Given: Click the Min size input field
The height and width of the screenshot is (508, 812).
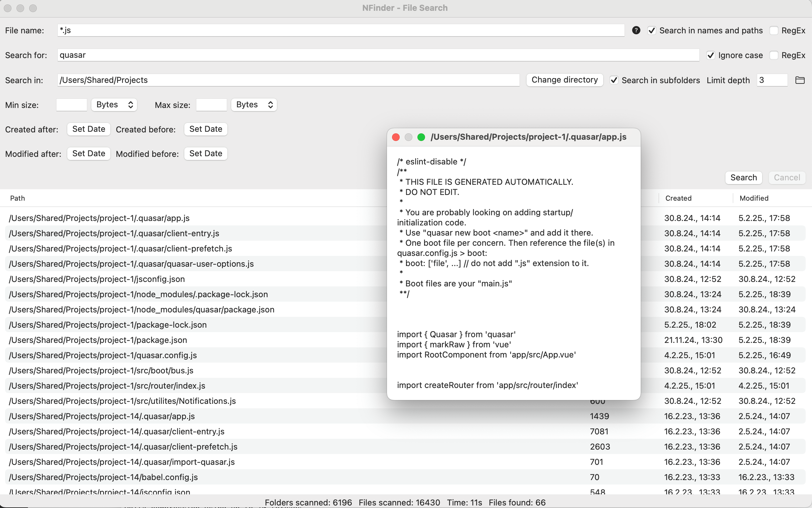Looking at the screenshot, I should tap(71, 105).
